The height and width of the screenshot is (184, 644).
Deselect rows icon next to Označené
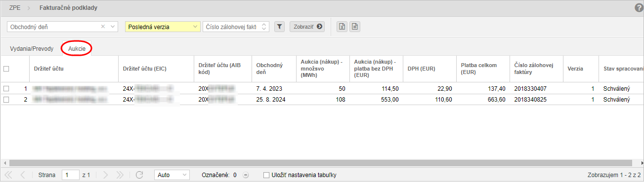[x=246, y=175]
